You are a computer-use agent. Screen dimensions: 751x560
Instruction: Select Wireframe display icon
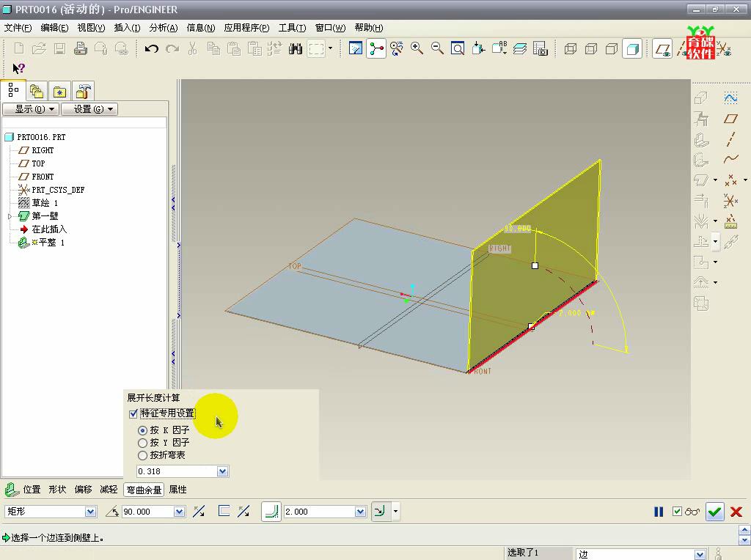[571, 48]
